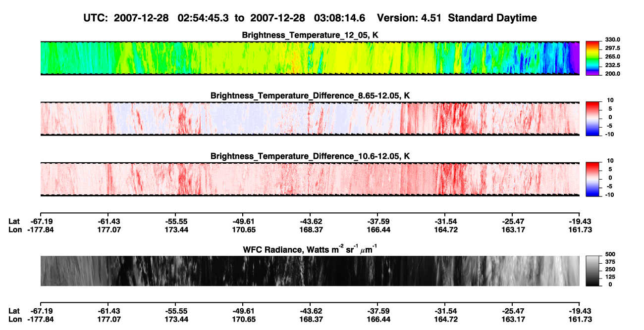Click the colorbar beside the 8.65-12.05 difference panel
This screenshot has width=644, height=330.
(592, 118)
